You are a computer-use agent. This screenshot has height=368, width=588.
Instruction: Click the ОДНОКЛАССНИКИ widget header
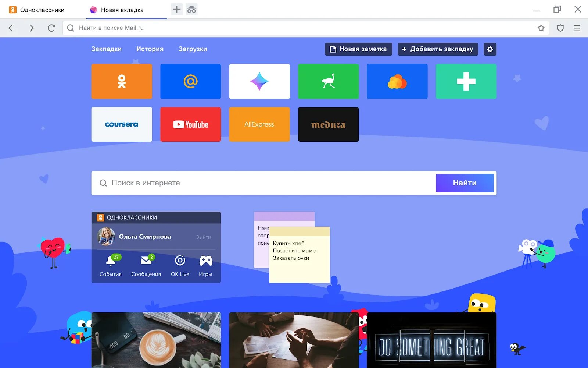pos(156,217)
